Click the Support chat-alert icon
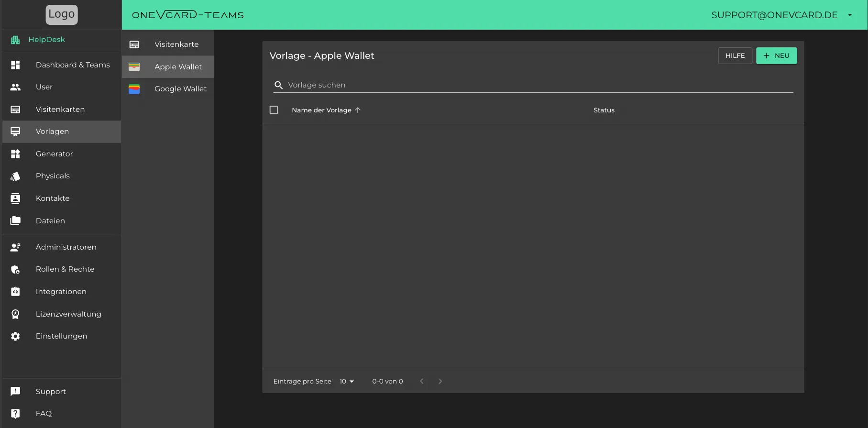 point(15,392)
